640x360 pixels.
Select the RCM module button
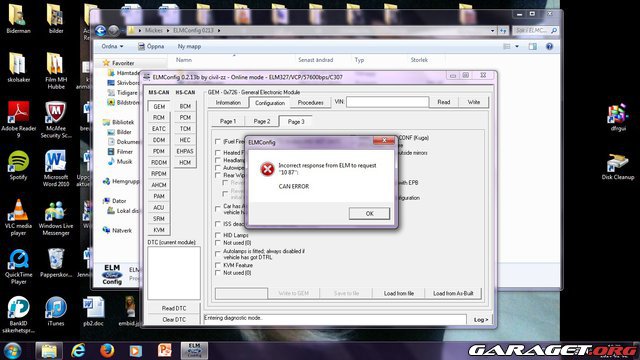159,118
